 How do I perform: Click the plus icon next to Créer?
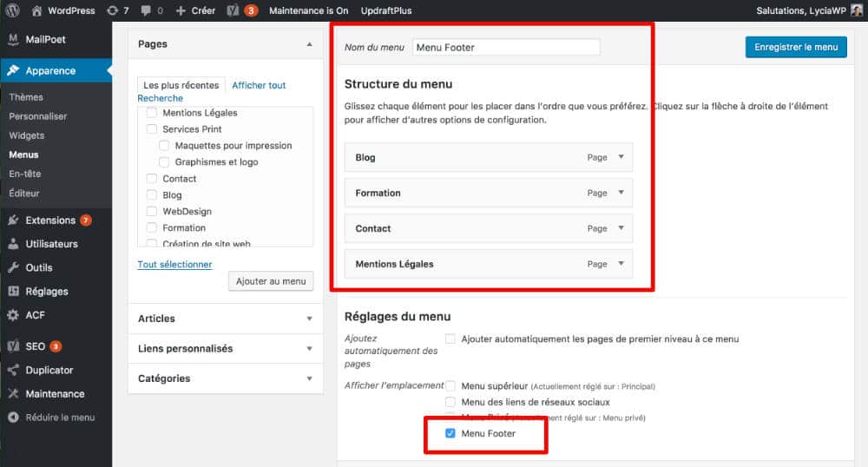click(x=181, y=10)
